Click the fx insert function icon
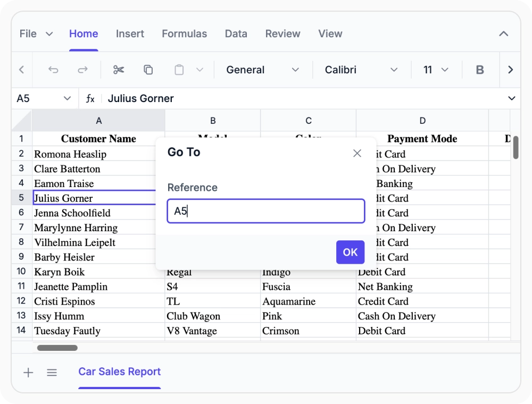The image size is (532, 404). coord(90,99)
